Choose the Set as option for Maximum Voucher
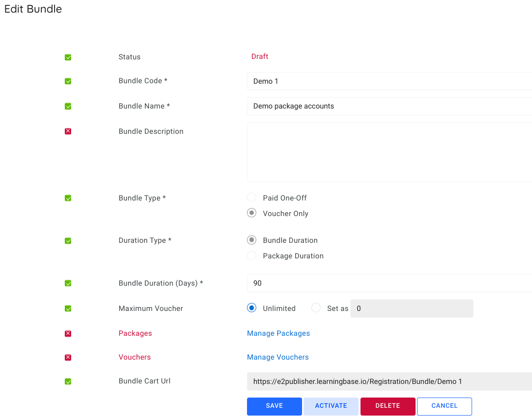532x418 pixels. click(316, 308)
